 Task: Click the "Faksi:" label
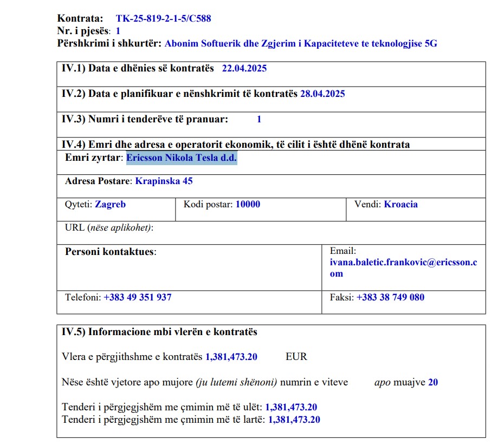[341, 297]
